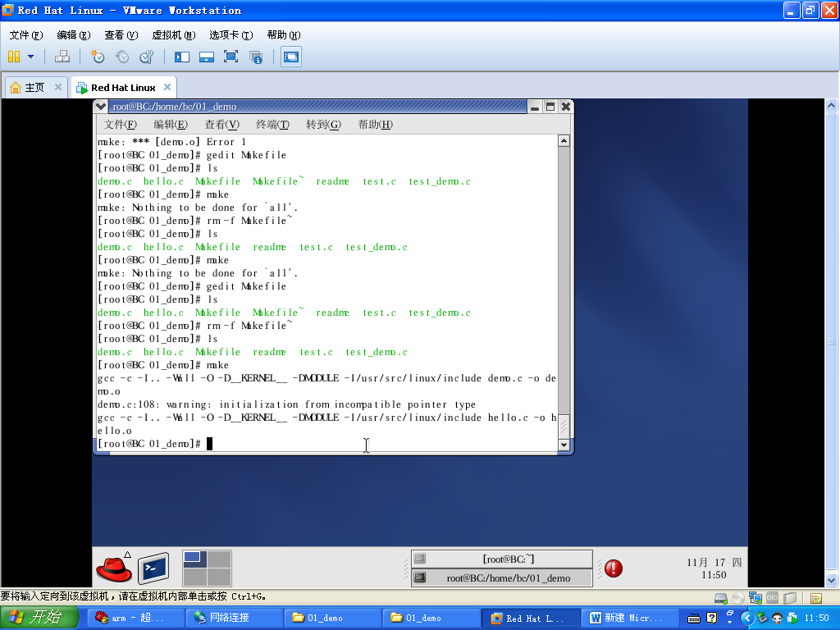
Task: Click the VMware serial port status icon
Action: (772, 598)
